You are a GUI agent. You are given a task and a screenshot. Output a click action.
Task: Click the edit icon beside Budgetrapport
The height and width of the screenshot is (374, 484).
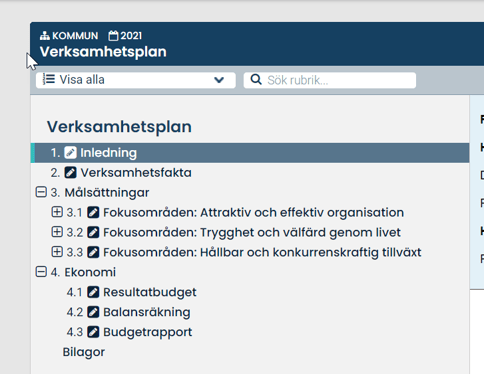tap(93, 332)
